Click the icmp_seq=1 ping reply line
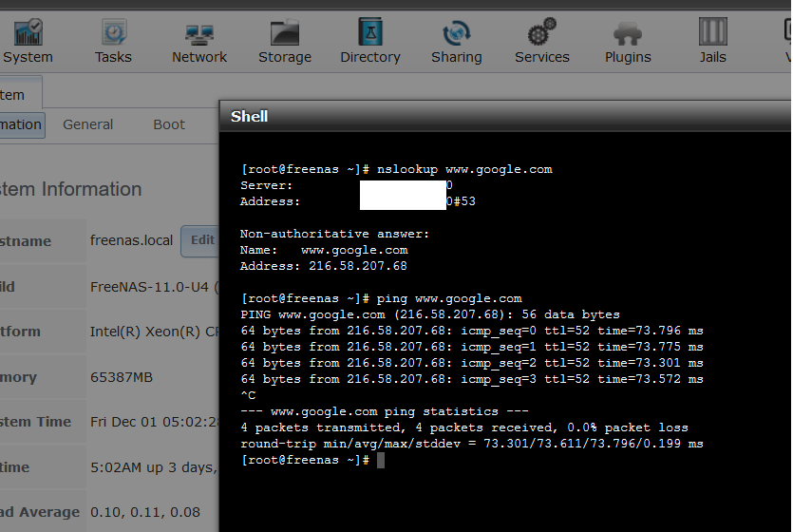The height and width of the screenshot is (532, 793). tap(472, 347)
